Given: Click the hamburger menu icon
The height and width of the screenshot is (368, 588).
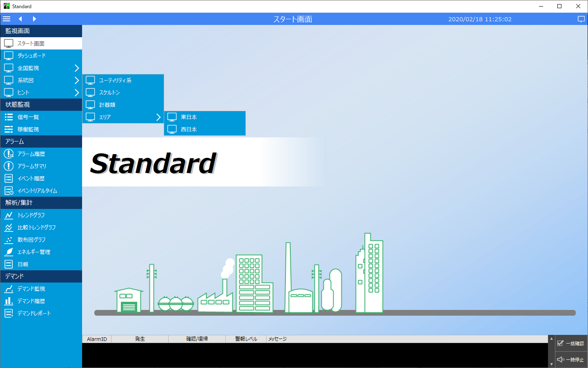Looking at the screenshot, I should (7, 19).
